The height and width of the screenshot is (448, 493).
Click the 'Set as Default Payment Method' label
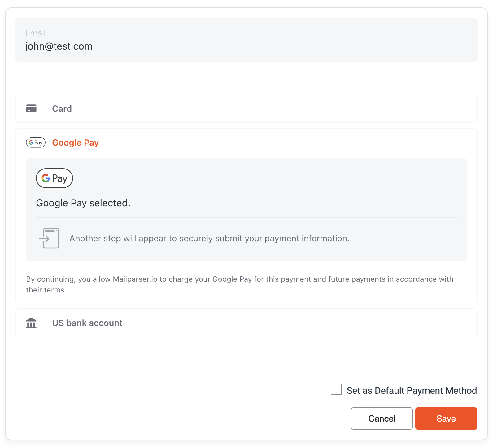(x=412, y=390)
